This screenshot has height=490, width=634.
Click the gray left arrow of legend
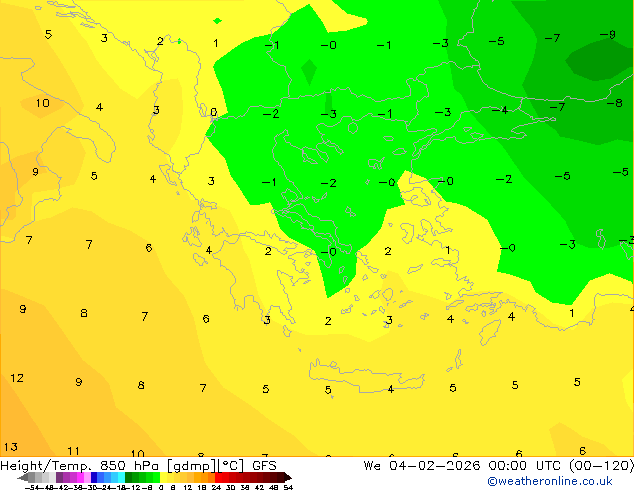click(23, 477)
